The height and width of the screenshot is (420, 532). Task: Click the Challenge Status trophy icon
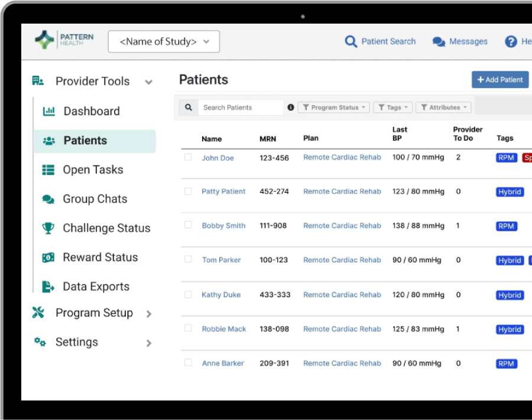tap(48, 228)
